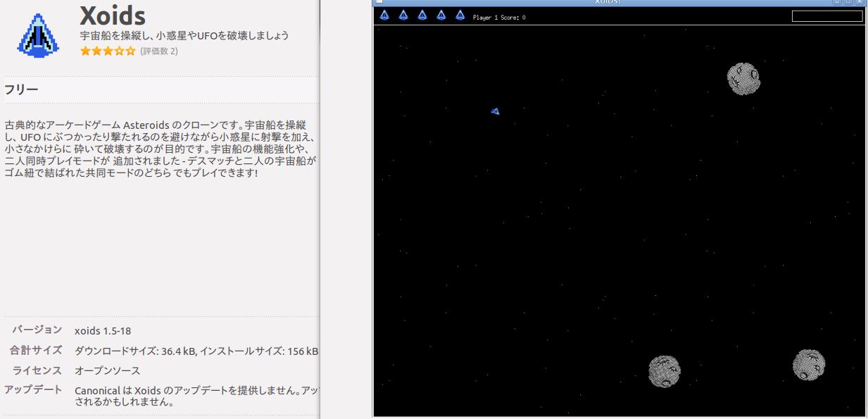Click the five-star rating for Xoids
Image resolution: width=868 pixels, height=419 pixels.
coord(108,51)
